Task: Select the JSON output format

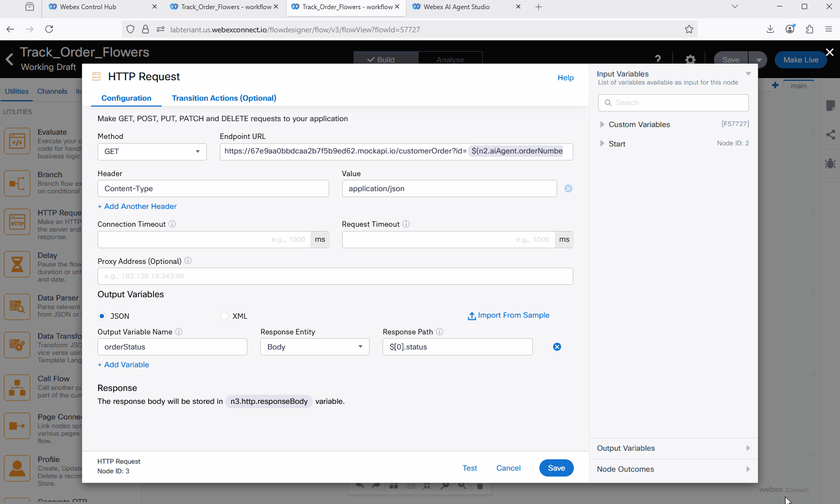Action: tap(102, 316)
